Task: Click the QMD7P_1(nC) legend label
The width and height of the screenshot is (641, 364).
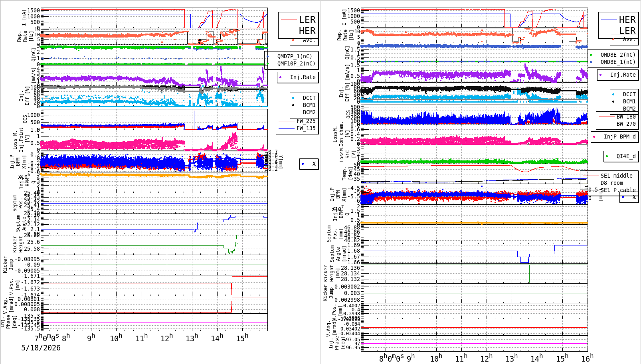Action: pyautogui.click(x=295, y=56)
